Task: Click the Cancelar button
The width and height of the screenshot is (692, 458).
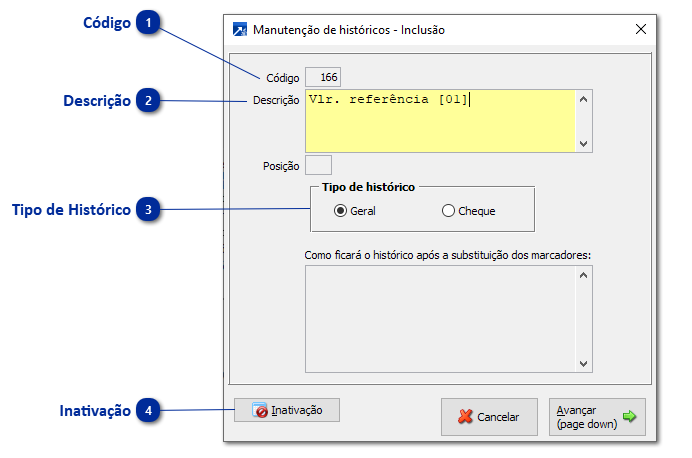Action: (489, 417)
